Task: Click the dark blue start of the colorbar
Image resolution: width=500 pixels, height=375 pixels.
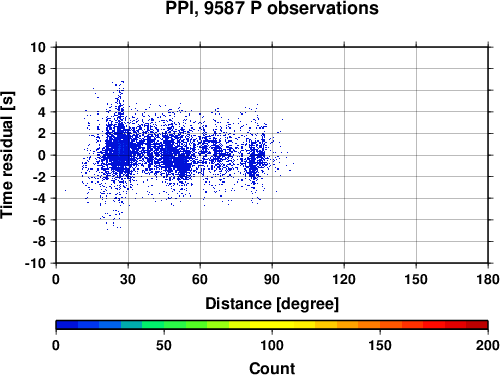Action: (67, 325)
